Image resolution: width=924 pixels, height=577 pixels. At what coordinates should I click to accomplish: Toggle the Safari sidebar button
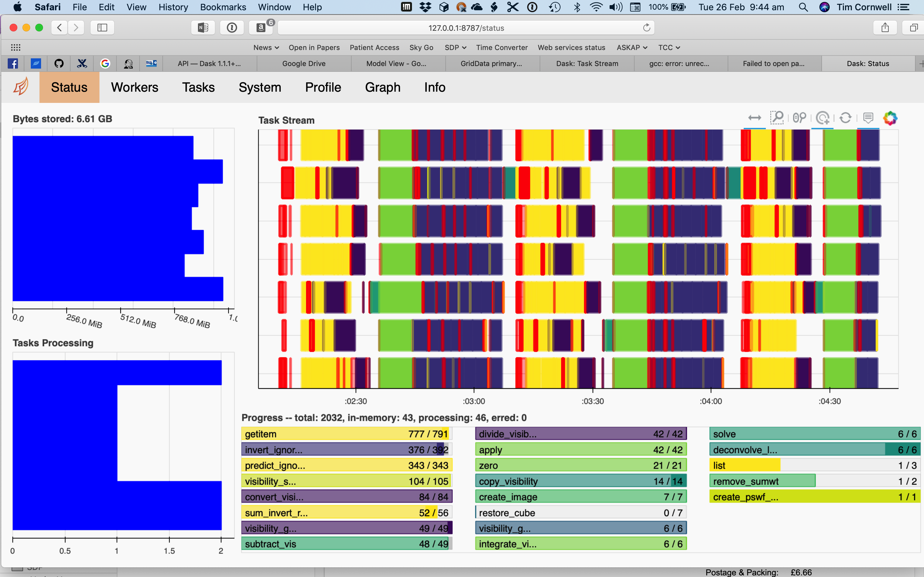(102, 28)
